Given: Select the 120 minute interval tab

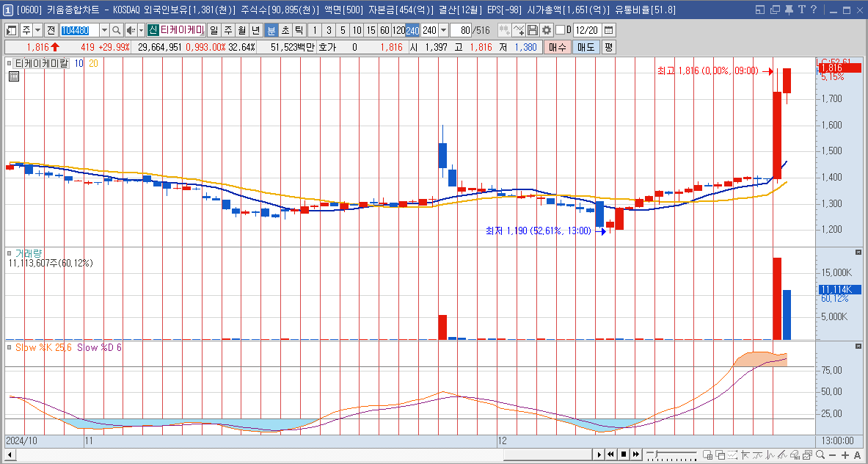Looking at the screenshot, I should [398, 30].
